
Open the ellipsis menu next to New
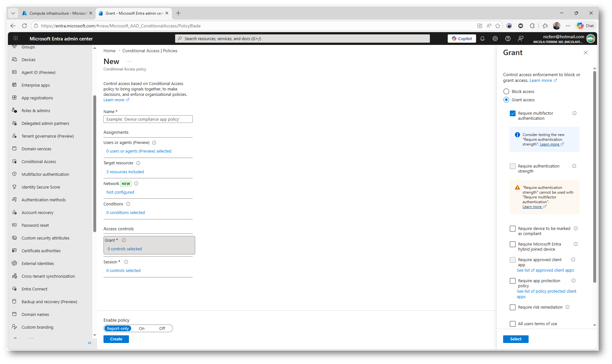coord(129,61)
